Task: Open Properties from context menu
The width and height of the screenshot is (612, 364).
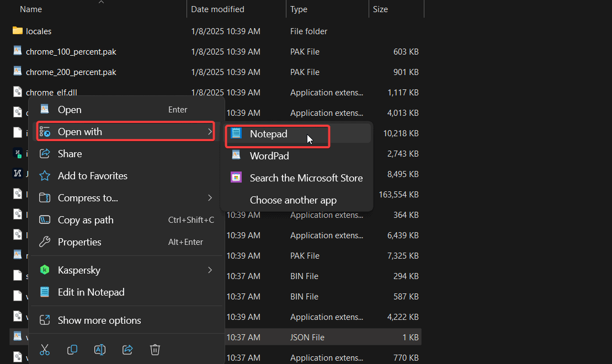Action: coord(126,242)
